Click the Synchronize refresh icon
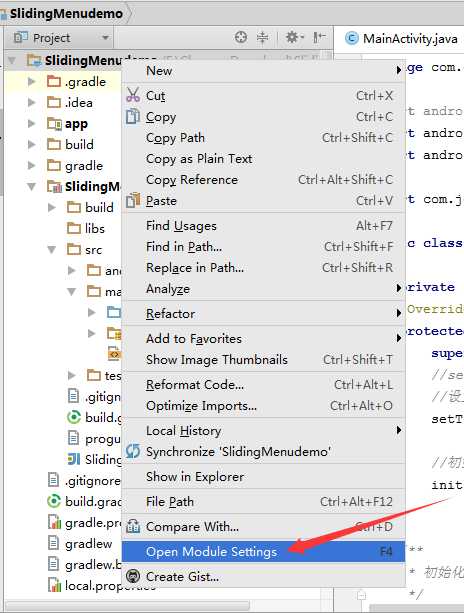Viewport: 464px width, 613px height. (x=133, y=451)
